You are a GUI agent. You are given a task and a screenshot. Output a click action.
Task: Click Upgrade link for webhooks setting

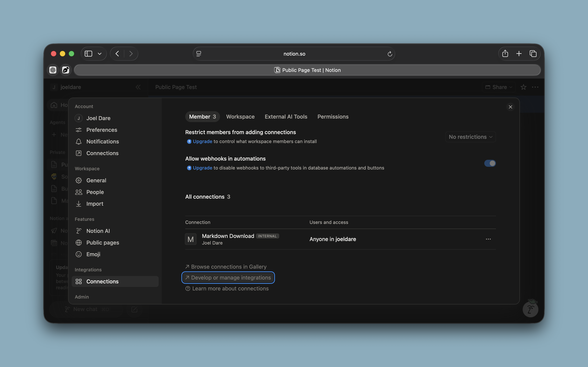click(203, 168)
